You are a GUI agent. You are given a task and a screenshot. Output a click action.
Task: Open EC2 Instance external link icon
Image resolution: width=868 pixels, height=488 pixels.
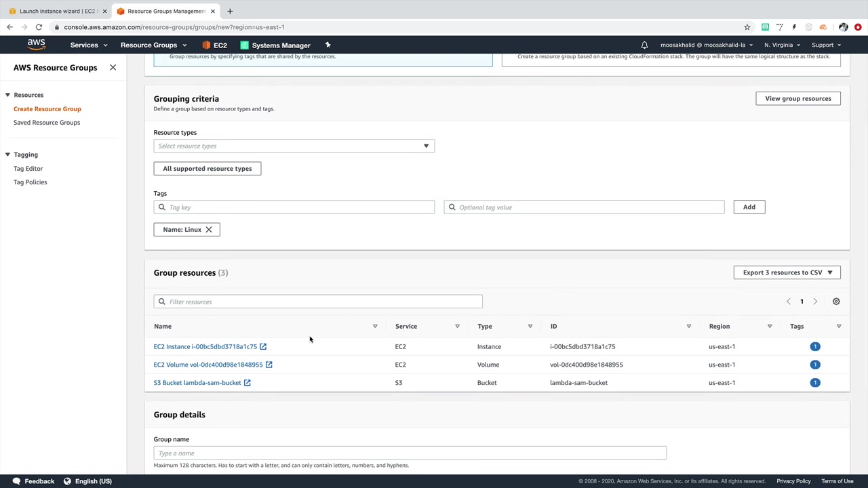(x=263, y=346)
